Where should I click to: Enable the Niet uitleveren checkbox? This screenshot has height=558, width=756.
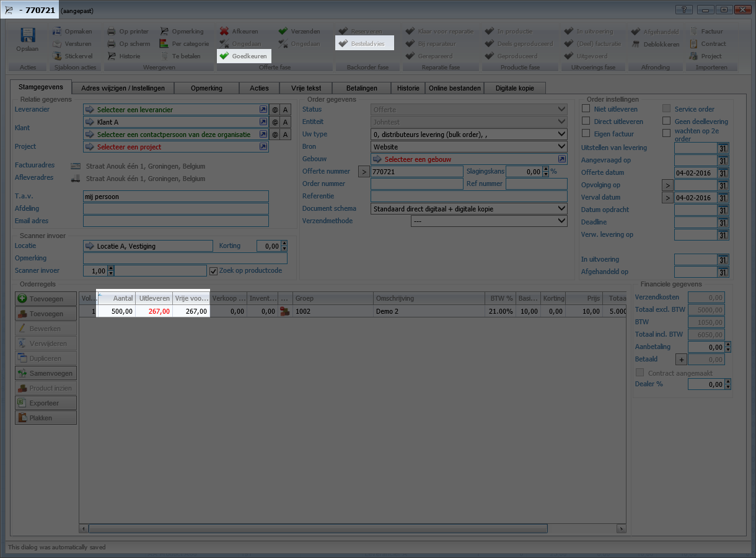[586, 109]
